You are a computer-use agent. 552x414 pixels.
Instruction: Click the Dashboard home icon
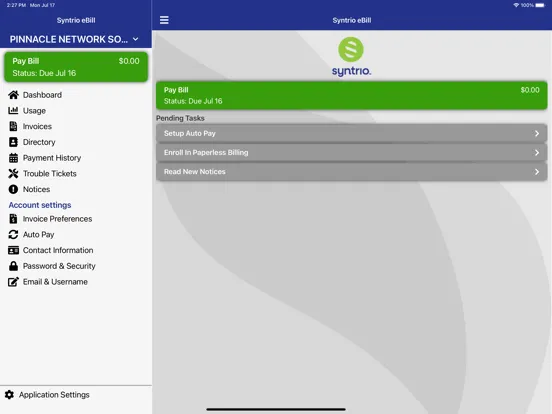13,95
